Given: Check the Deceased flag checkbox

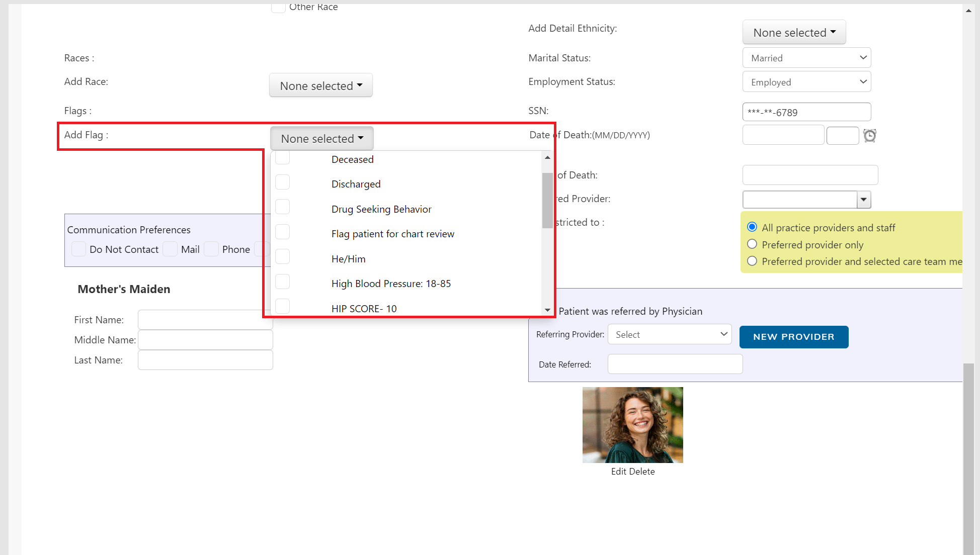Looking at the screenshot, I should click(282, 157).
